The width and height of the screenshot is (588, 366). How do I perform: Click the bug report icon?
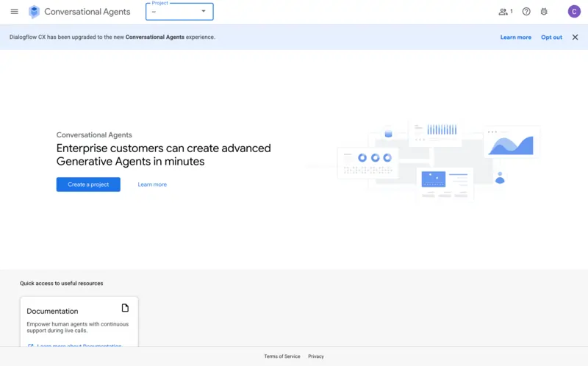coord(544,12)
